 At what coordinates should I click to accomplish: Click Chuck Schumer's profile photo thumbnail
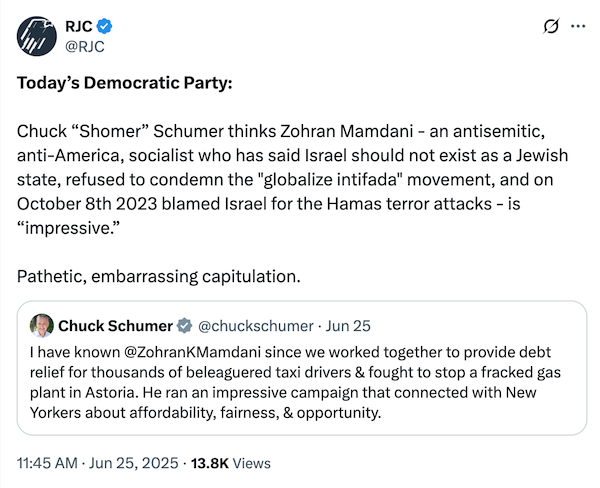click(42, 326)
